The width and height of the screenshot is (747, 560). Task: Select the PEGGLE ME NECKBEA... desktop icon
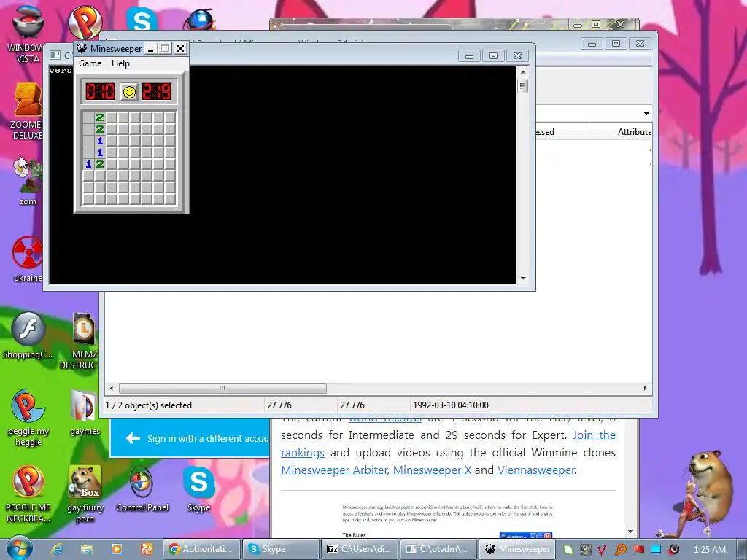28,494
